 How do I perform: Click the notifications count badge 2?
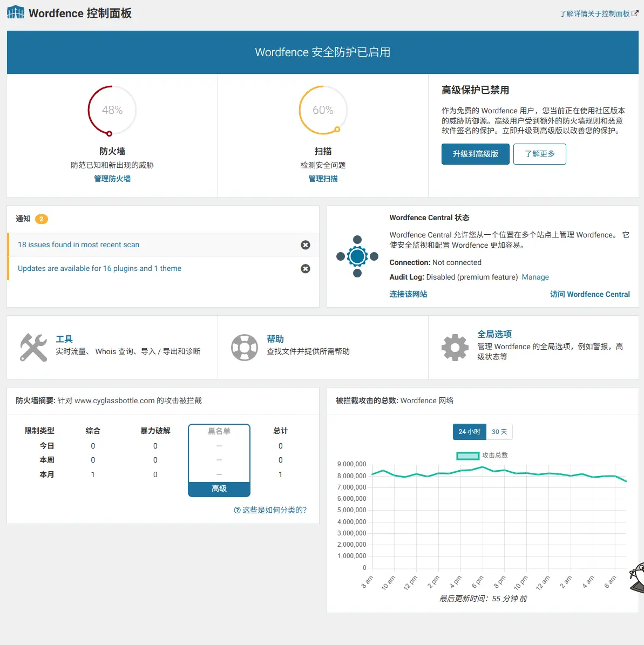click(x=41, y=219)
